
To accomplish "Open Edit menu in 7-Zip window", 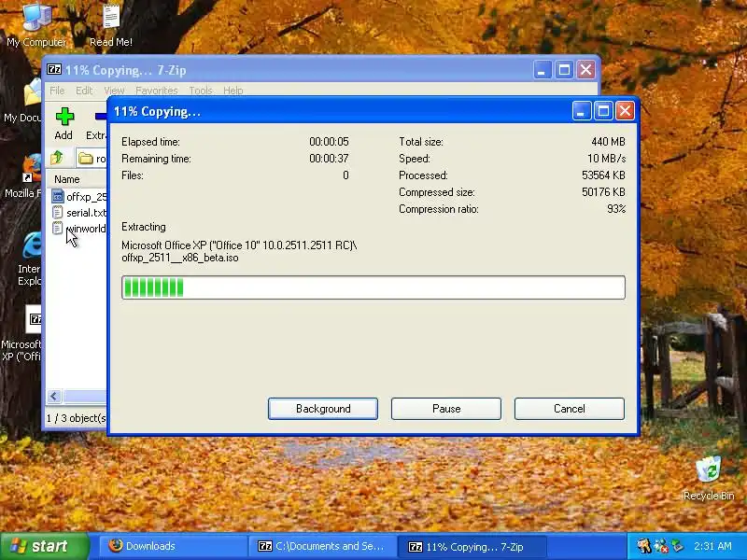I will [x=84, y=91].
